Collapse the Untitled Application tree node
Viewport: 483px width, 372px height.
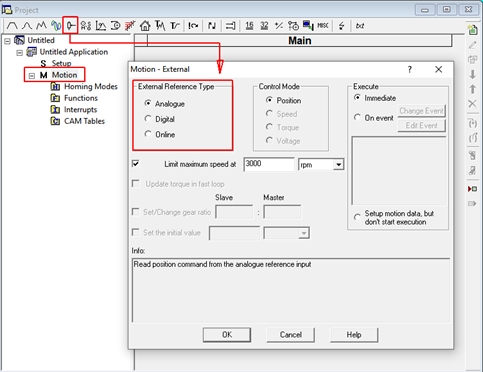(20, 52)
